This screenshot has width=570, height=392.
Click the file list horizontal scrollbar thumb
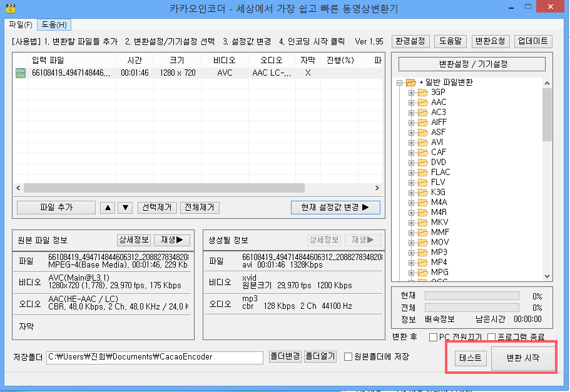click(x=165, y=188)
